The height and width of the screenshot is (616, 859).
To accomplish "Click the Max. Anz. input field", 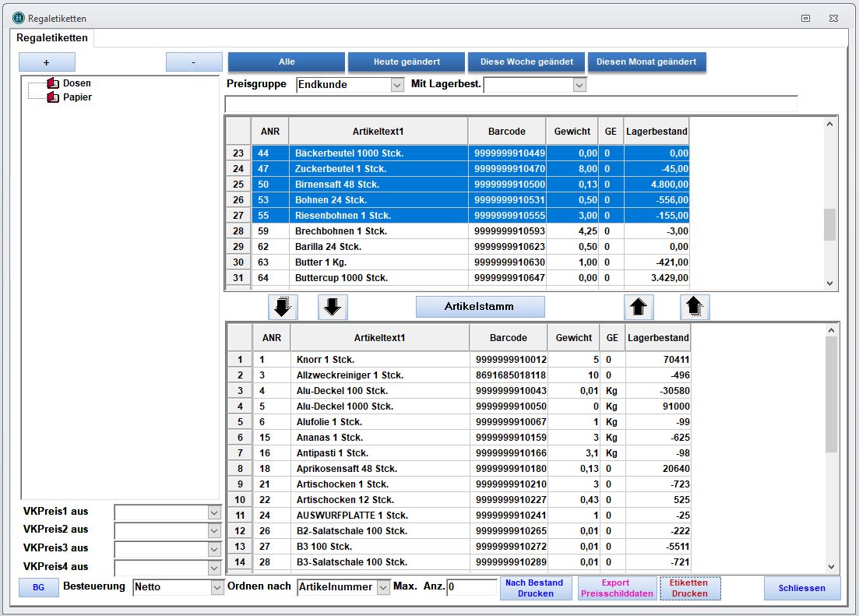I will click(x=471, y=587).
